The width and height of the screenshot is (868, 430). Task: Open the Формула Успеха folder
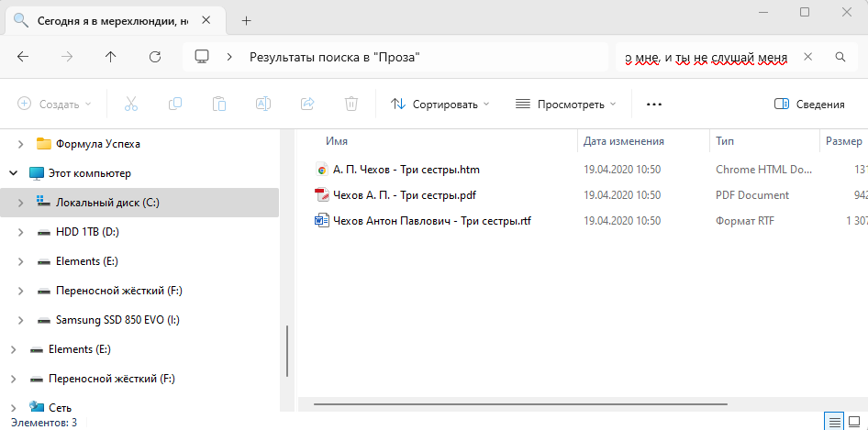98,145
